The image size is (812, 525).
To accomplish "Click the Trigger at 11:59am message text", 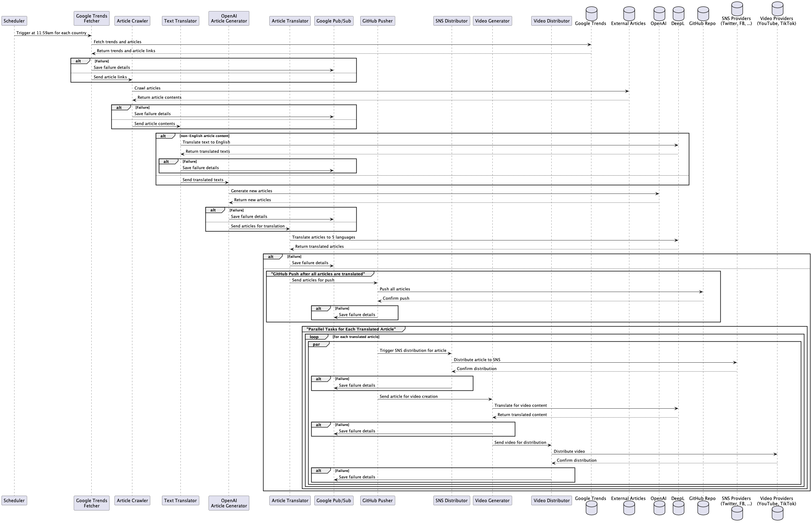I will click(51, 33).
